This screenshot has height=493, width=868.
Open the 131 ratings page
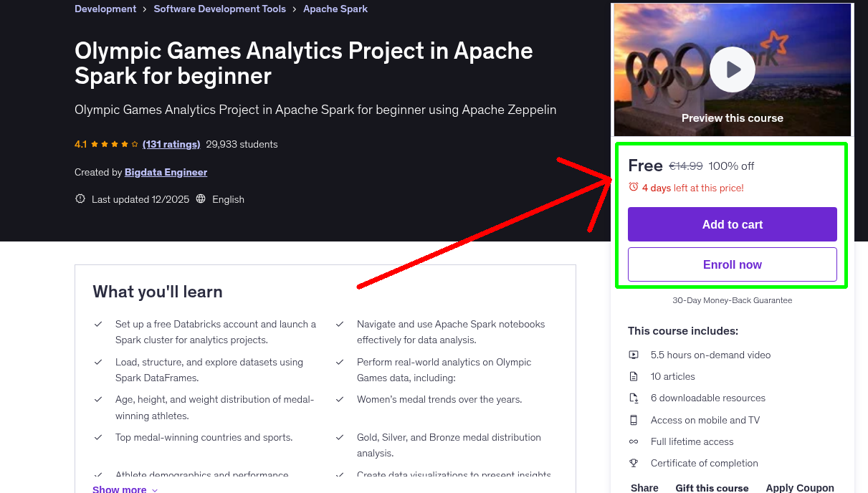(171, 144)
